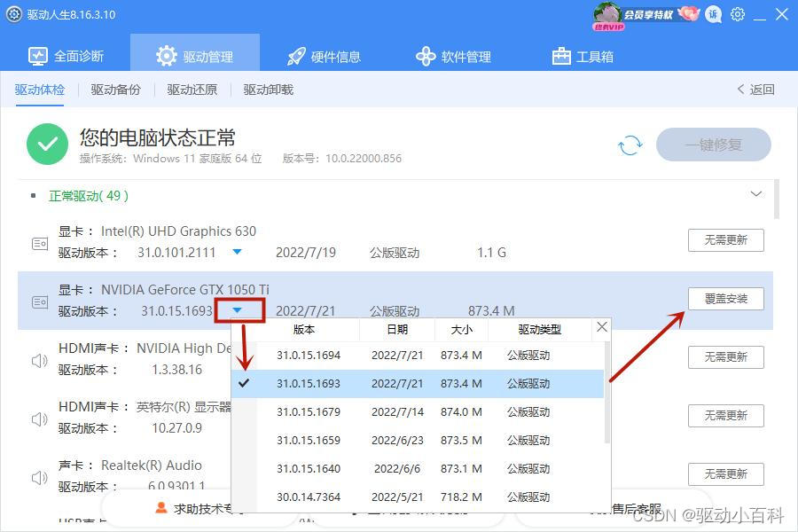Click the Intel UHD Graphics 630 card icon

click(40, 243)
